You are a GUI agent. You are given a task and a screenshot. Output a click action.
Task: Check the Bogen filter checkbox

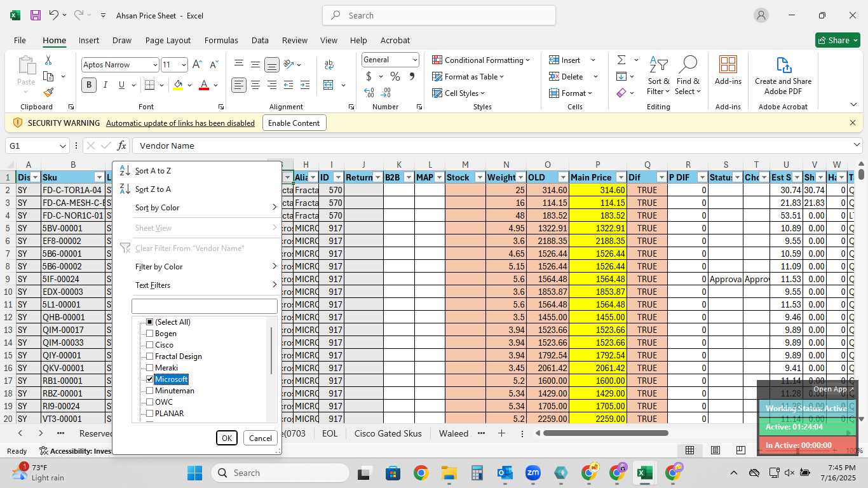pyautogui.click(x=150, y=334)
